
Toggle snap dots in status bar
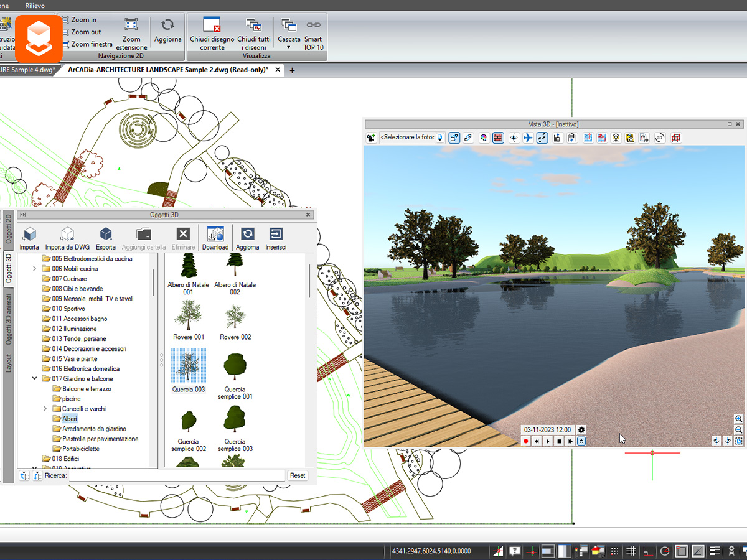pos(614,551)
